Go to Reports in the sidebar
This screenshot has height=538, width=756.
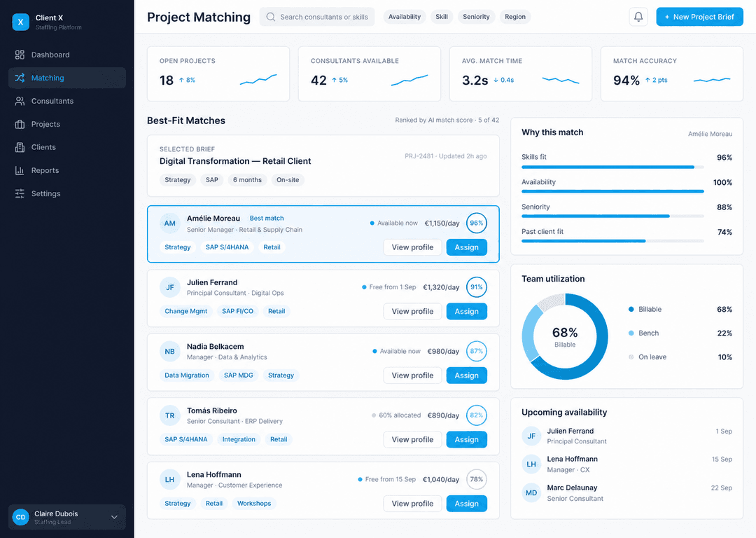click(67, 171)
